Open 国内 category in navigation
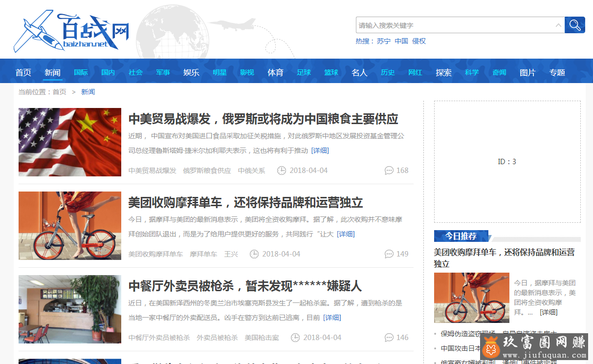Image resolution: width=593 pixels, height=364 pixels. click(108, 72)
